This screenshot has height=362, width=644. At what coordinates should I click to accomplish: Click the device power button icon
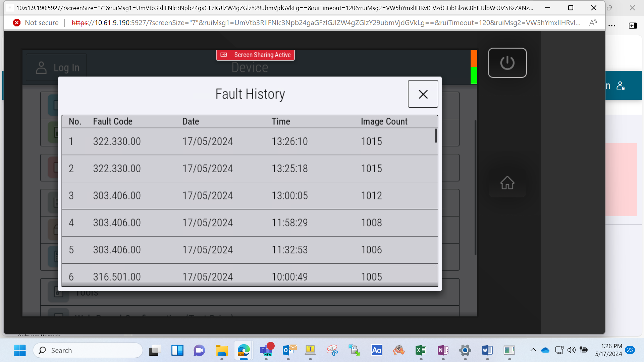(x=507, y=63)
